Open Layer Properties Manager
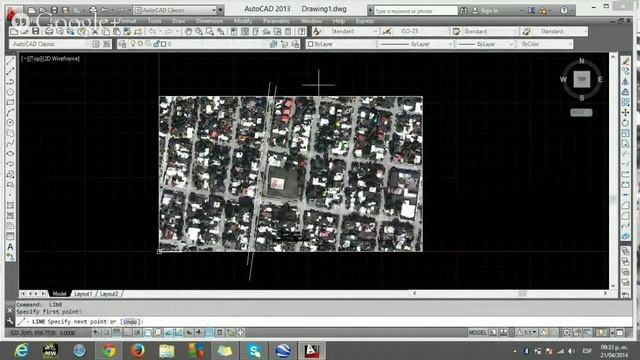Screen dimensions: 640x360 point(122,44)
